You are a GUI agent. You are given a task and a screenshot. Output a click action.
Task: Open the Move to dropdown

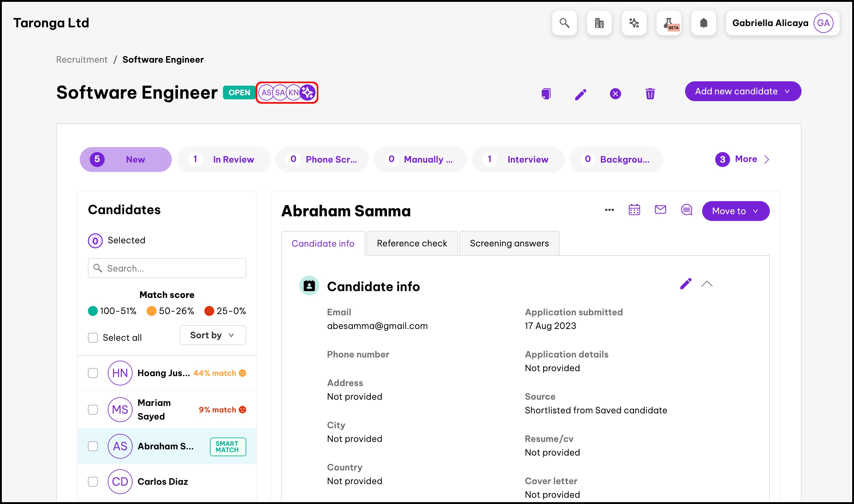(736, 211)
